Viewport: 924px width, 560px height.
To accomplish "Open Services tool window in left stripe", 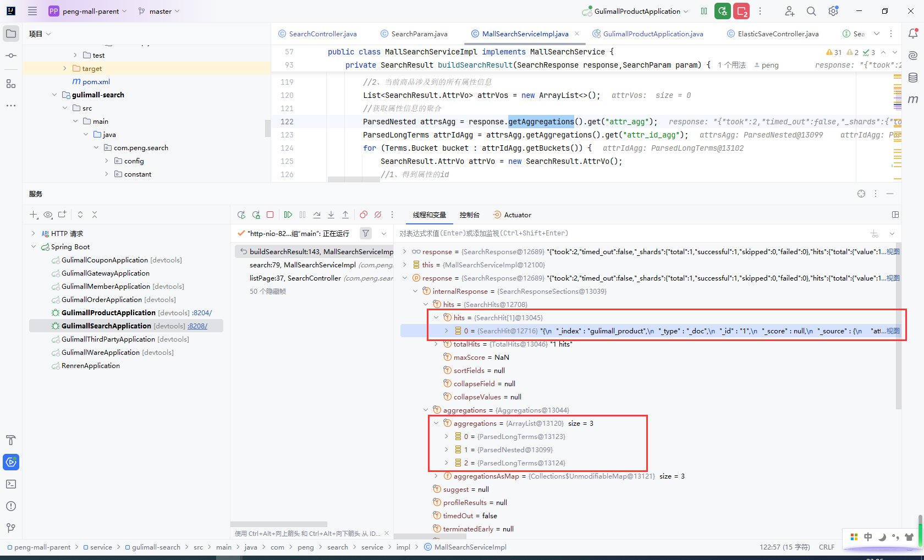I will tap(11, 462).
